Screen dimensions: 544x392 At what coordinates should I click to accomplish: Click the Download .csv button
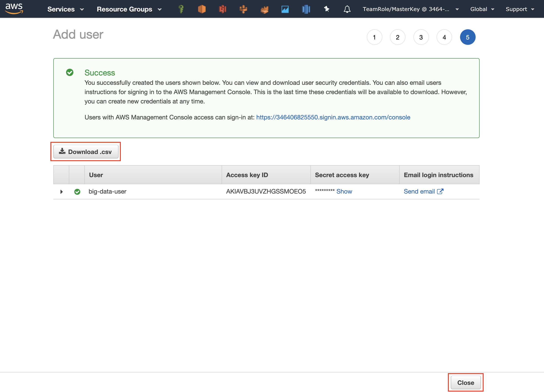pyautogui.click(x=86, y=152)
